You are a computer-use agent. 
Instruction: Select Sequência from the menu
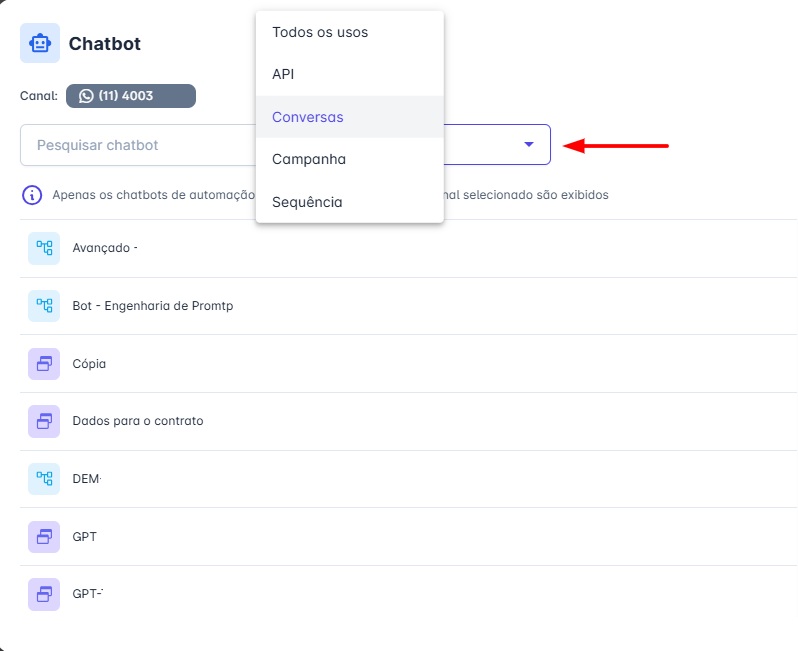click(307, 202)
